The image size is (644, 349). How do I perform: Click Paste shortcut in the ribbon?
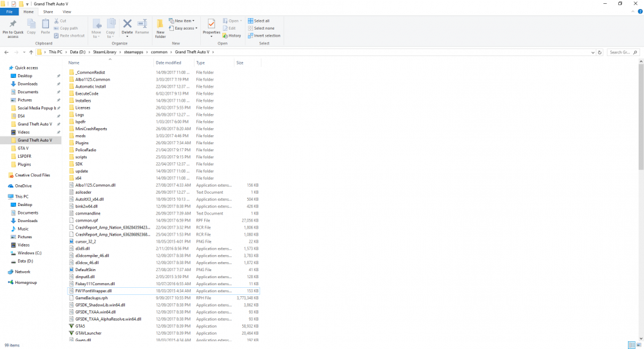coord(69,35)
